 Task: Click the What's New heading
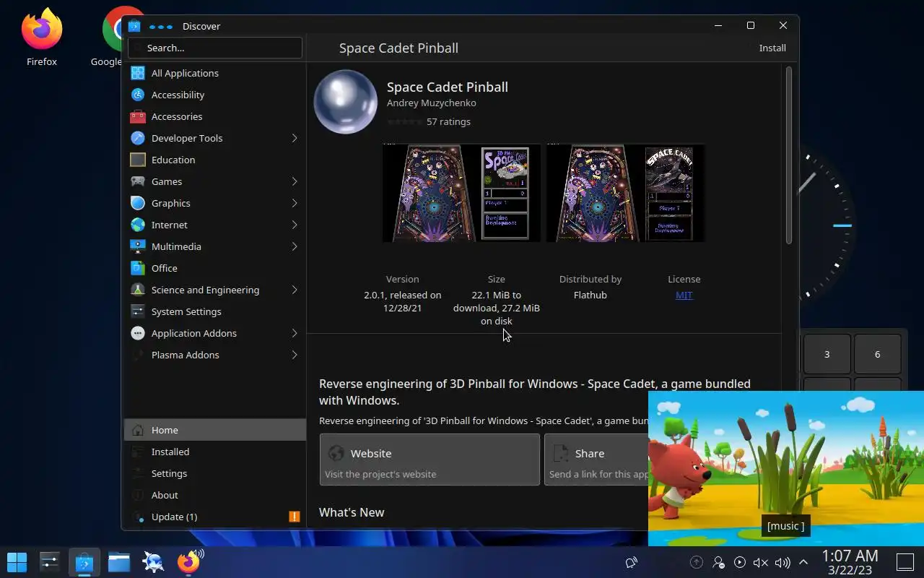[x=352, y=512]
